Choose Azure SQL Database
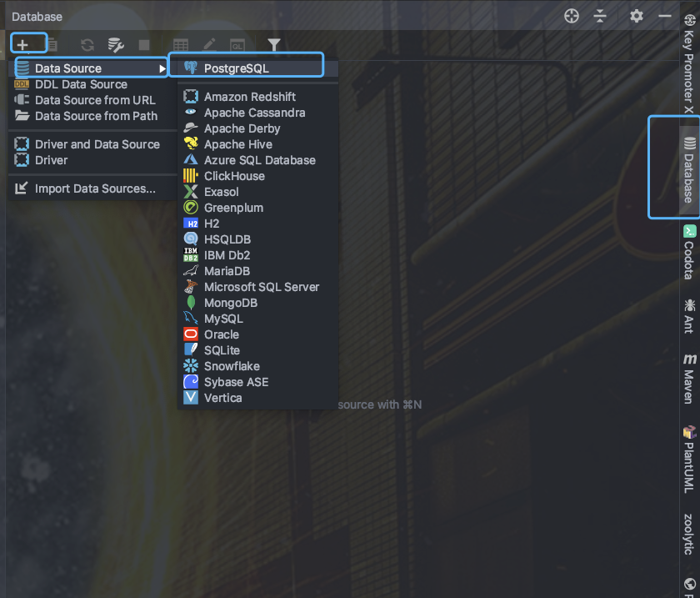The image size is (700, 598). (258, 160)
